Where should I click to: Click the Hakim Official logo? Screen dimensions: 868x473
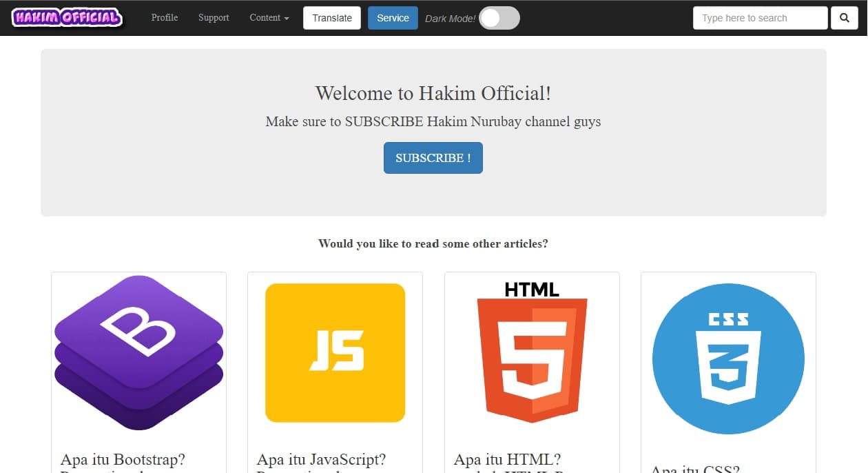68,18
